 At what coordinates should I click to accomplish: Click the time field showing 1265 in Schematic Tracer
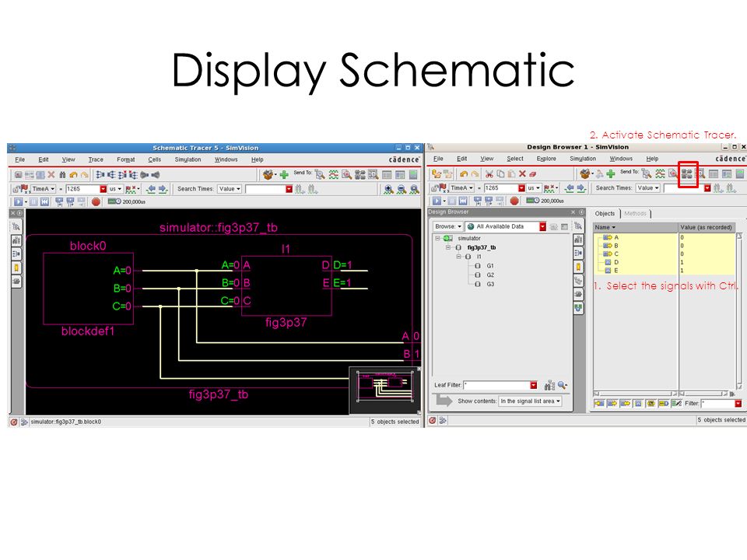(82, 189)
